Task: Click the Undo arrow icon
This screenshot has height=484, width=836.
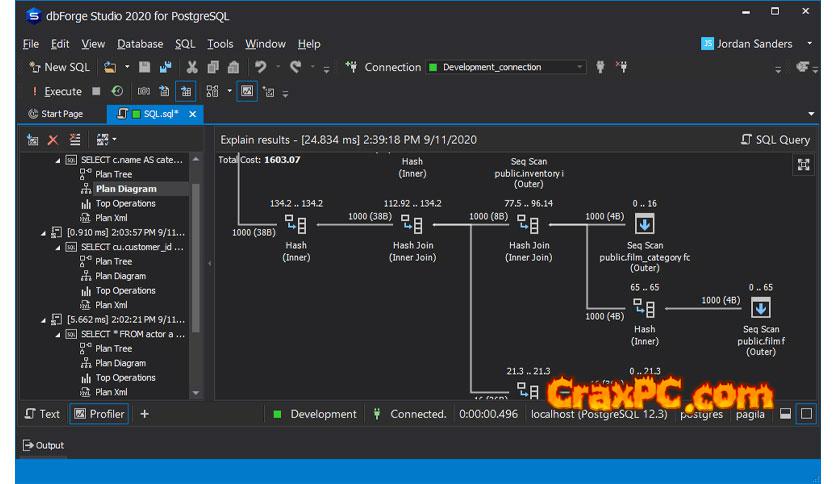Action: coord(261,67)
